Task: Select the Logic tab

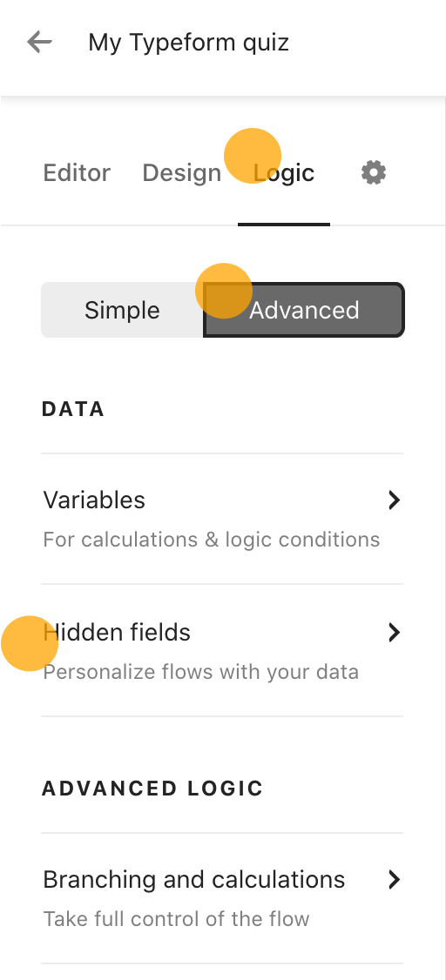Action: (284, 173)
